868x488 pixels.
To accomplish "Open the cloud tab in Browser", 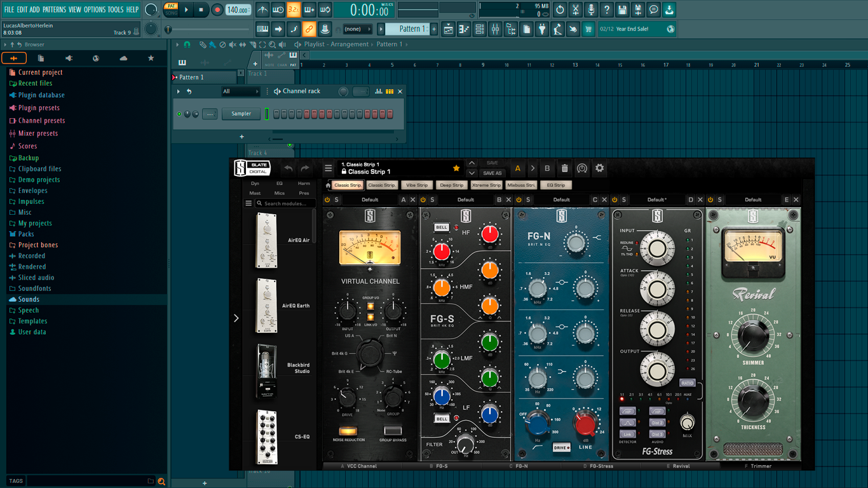I will [x=123, y=58].
